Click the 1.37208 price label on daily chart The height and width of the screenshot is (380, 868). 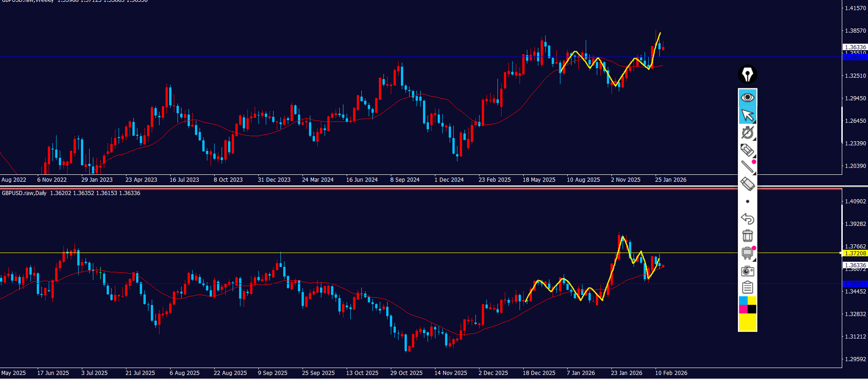point(855,253)
